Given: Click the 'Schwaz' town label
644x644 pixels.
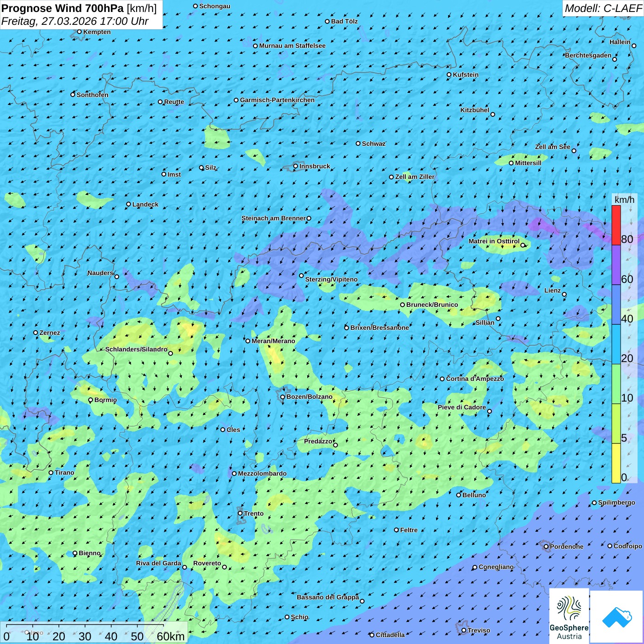Looking at the screenshot, I should pyautogui.click(x=374, y=144).
